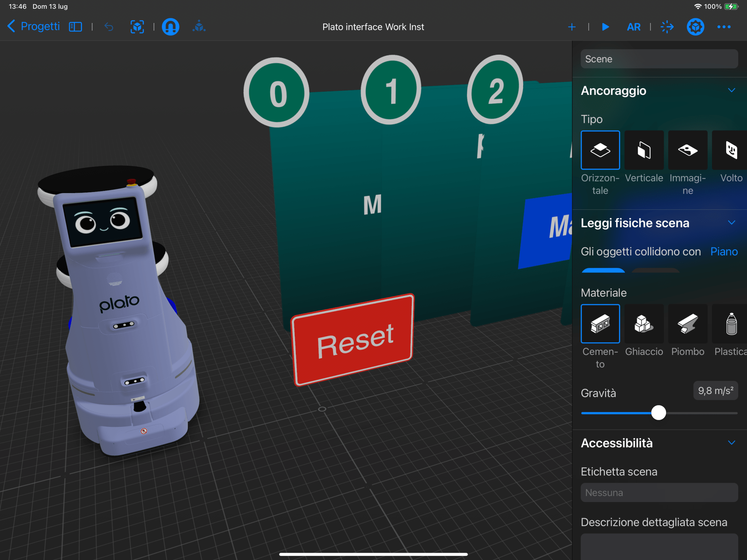This screenshot has height=560, width=747.
Task: Switch to AR mode
Action: pyautogui.click(x=634, y=27)
